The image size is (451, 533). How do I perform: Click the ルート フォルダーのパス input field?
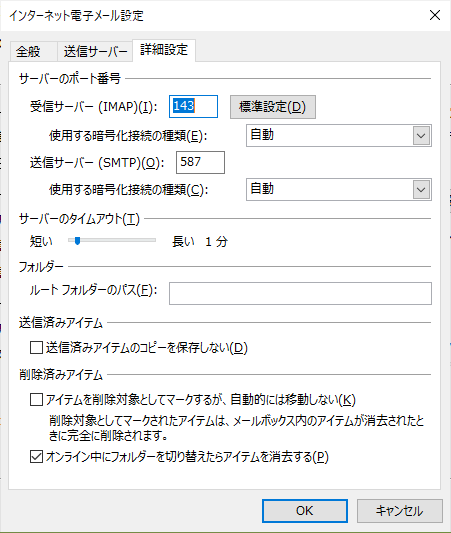[x=300, y=293]
